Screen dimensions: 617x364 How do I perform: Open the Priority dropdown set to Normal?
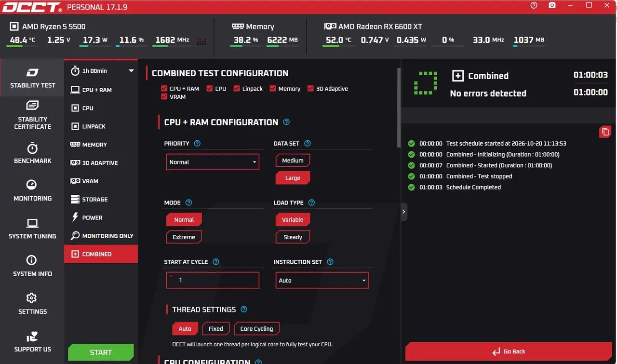[213, 162]
